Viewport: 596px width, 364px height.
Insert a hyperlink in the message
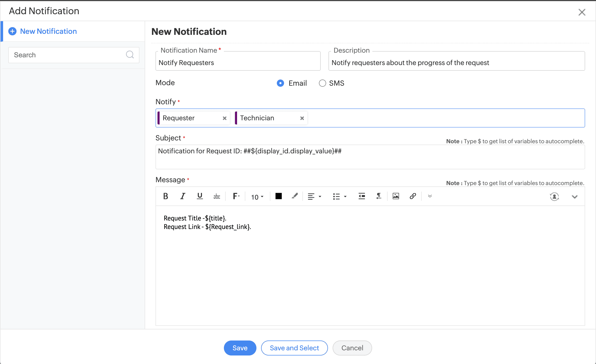(x=413, y=196)
